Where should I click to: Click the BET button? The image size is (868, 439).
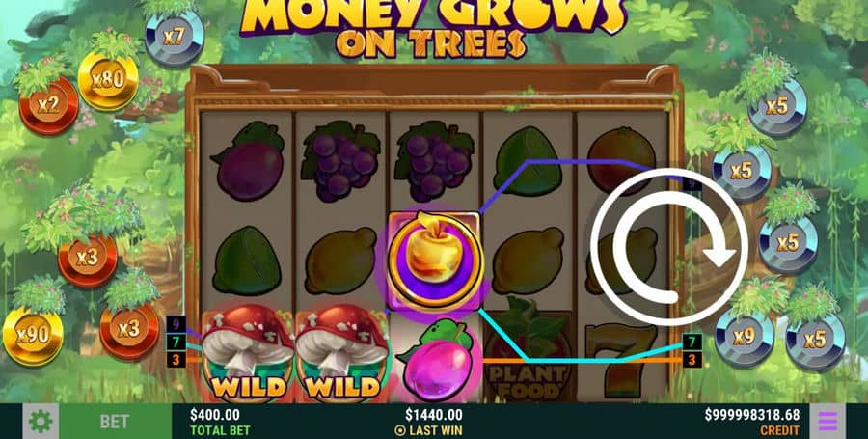(115, 422)
